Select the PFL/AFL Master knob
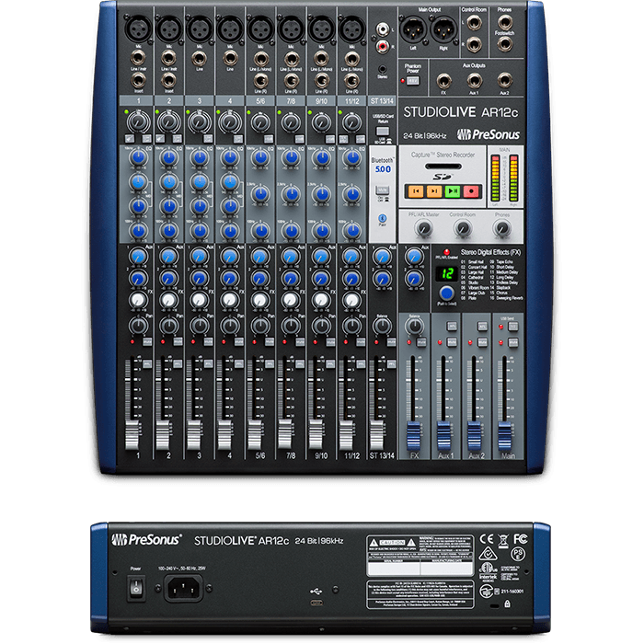644x644 pixels. click(x=424, y=228)
